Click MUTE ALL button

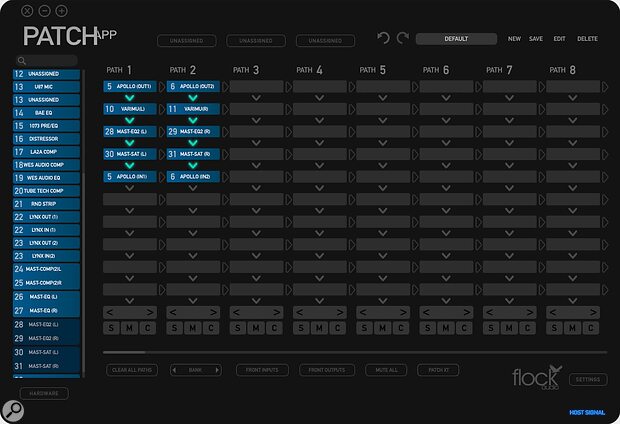pyautogui.click(x=386, y=370)
